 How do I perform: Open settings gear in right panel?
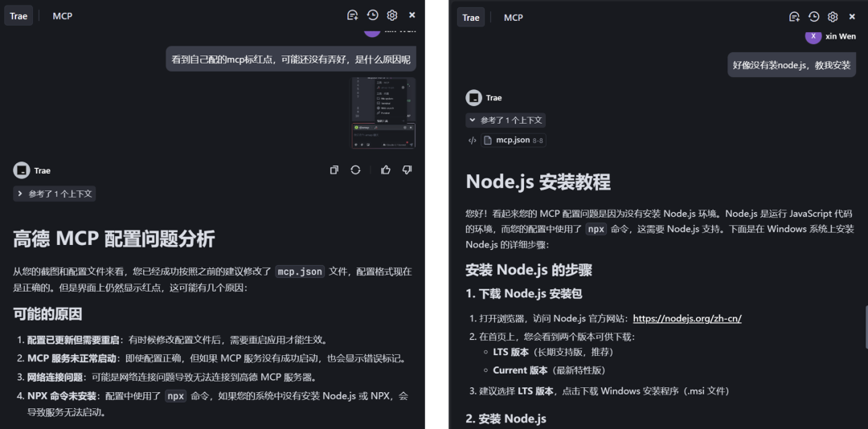pyautogui.click(x=832, y=17)
